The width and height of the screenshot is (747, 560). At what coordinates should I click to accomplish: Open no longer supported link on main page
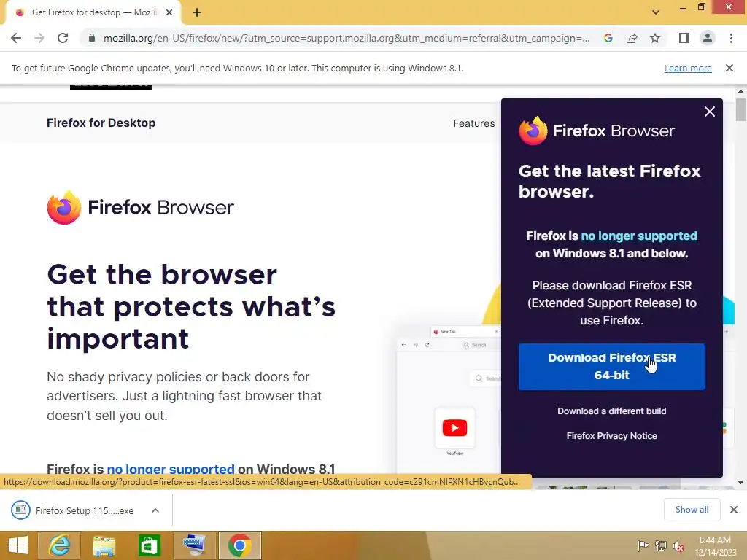coord(171,469)
